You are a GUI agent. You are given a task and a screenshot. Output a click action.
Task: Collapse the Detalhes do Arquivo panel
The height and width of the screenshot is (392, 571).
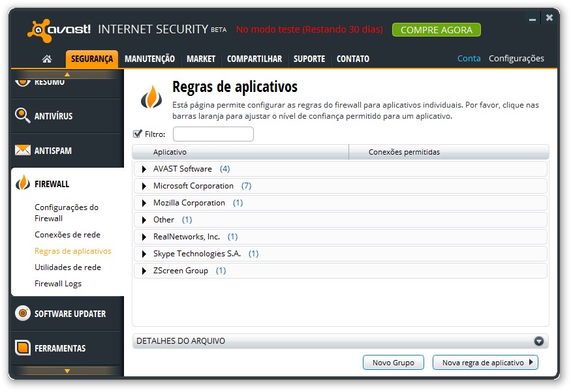[539, 340]
